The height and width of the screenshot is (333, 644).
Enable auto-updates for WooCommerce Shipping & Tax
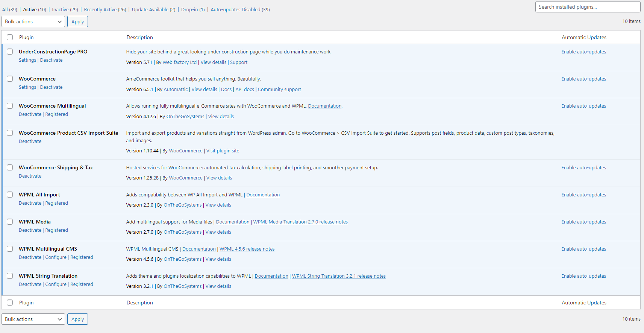click(x=584, y=168)
